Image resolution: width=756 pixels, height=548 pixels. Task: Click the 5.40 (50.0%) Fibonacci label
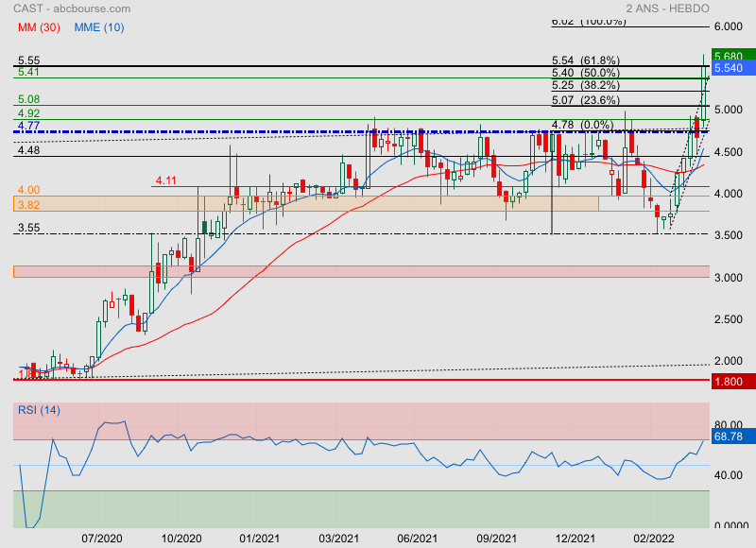(585, 73)
